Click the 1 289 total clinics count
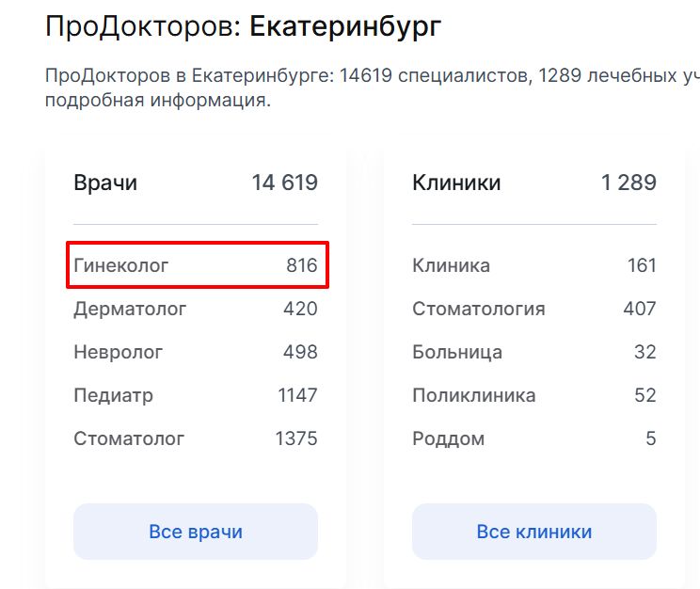Screen dimensions: 700x589 coord(628,183)
